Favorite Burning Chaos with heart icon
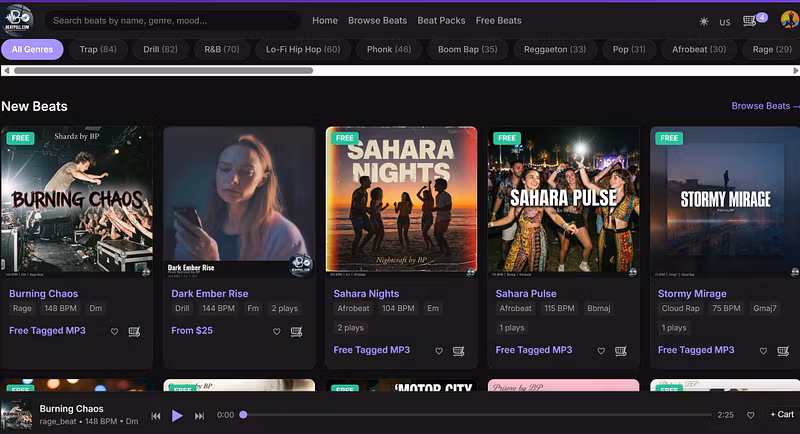This screenshot has height=434, width=800. pyautogui.click(x=114, y=331)
